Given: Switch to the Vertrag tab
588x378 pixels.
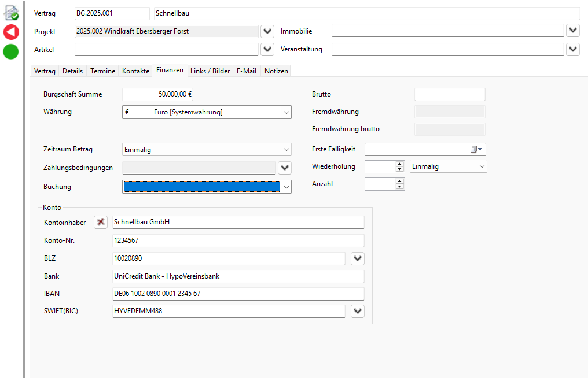Looking at the screenshot, I should pyautogui.click(x=45, y=71).
